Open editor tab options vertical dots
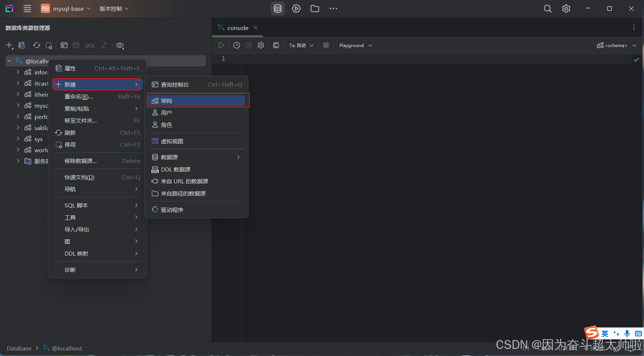 point(634,27)
